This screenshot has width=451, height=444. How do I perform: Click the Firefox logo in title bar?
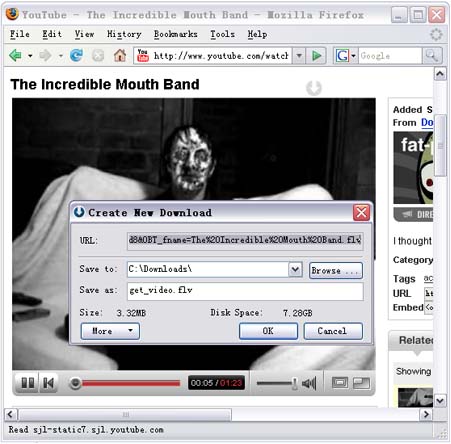point(12,14)
